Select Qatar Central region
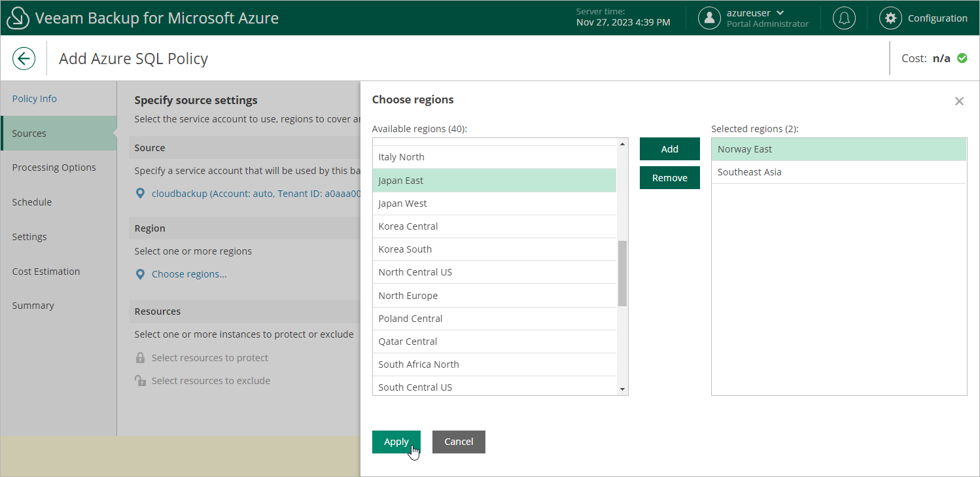980x477 pixels. tap(495, 342)
